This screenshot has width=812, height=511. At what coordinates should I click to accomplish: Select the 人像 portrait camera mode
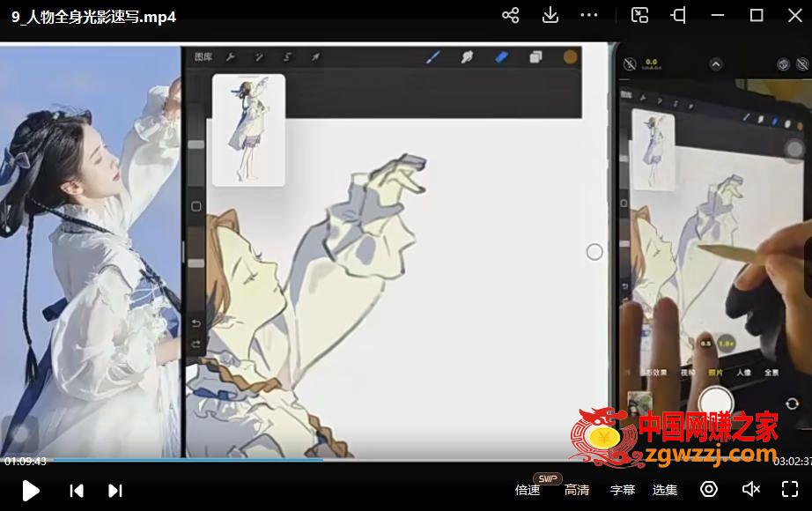pos(743,373)
